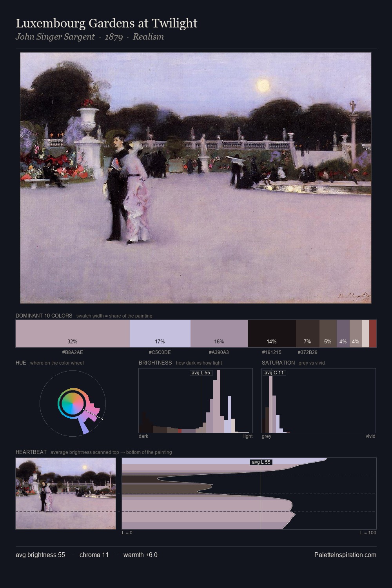Click the artist name John Singer Sargent
The height and width of the screenshot is (588, 392).
pos(55,37)
